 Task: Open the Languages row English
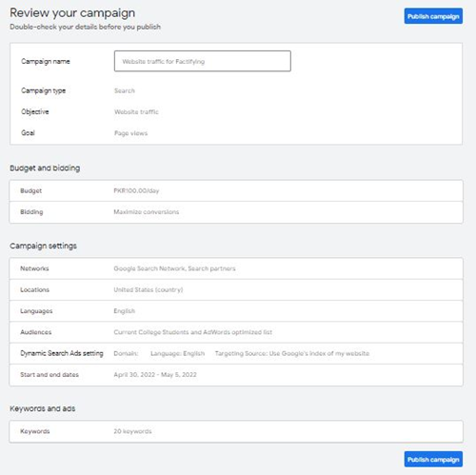click(236, 311)
